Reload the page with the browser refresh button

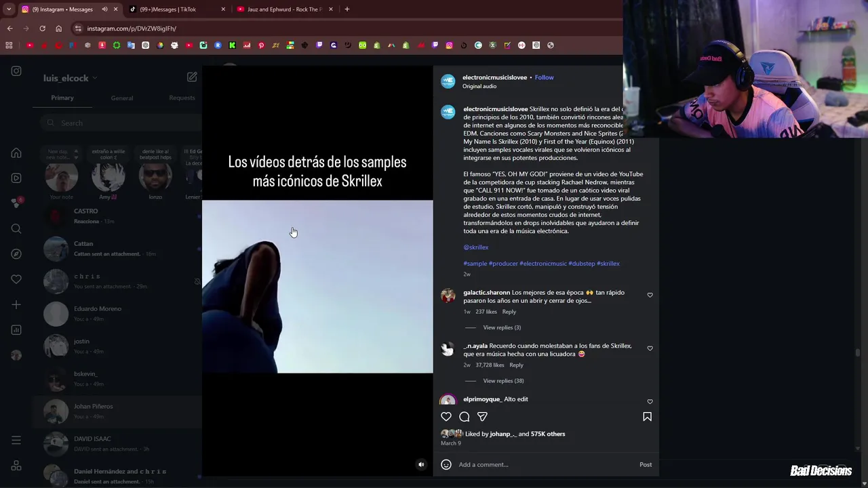coord(42,28)
